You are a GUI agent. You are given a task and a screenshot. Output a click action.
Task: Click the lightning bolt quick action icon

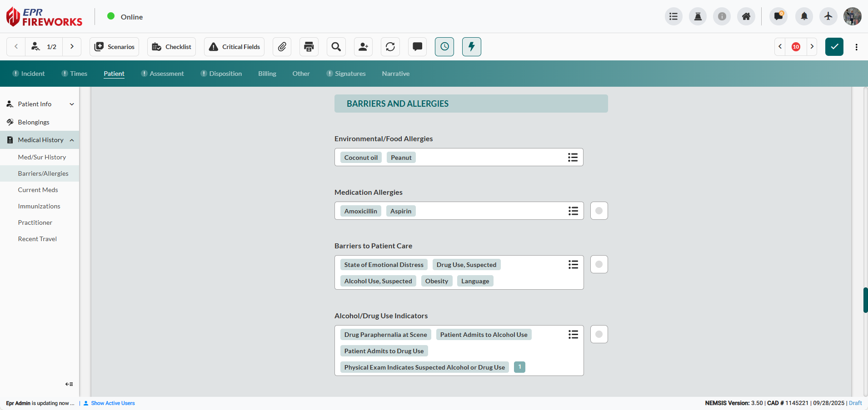(472, 47)
